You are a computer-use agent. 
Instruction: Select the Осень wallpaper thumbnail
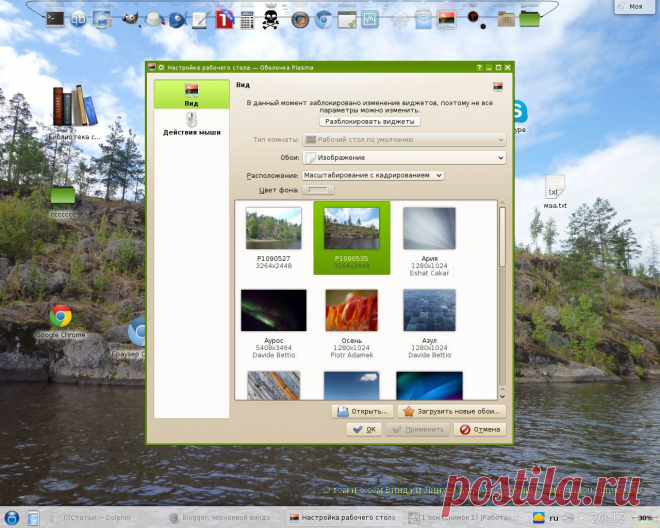[351, 312]
